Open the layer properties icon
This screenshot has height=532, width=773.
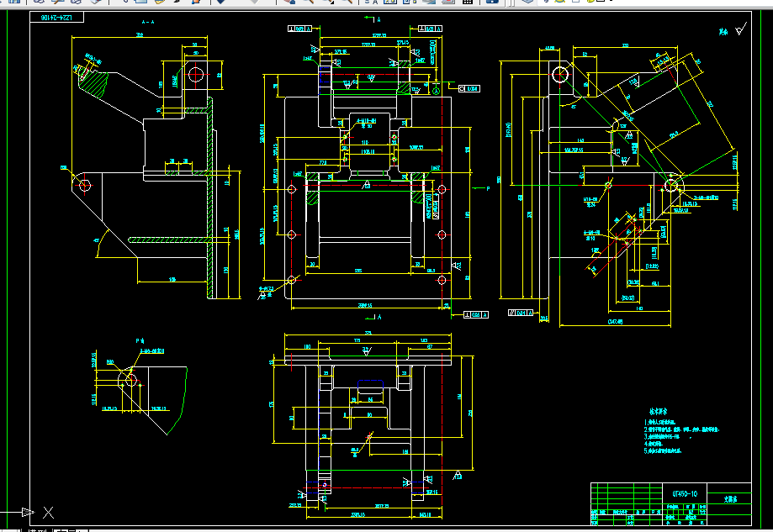click(x=389, y=4)
